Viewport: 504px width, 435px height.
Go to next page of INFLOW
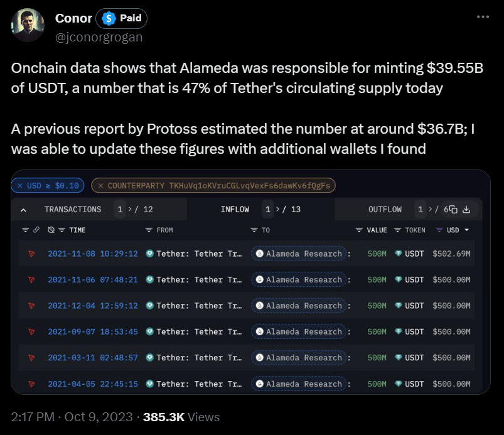(277, 209)
